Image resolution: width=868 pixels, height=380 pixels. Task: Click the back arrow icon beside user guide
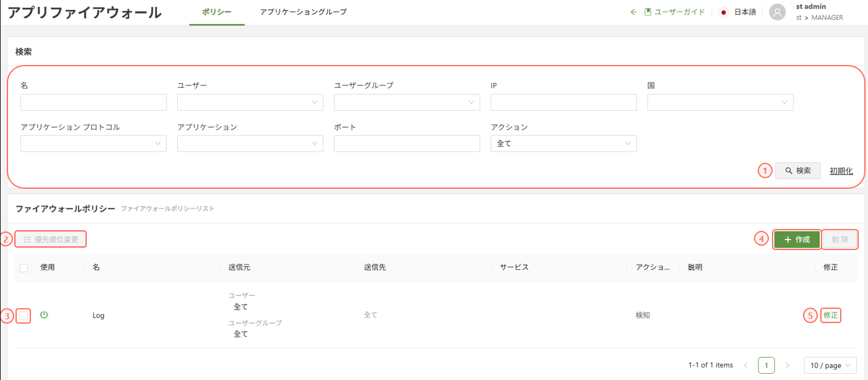click(x=633, y=12)
